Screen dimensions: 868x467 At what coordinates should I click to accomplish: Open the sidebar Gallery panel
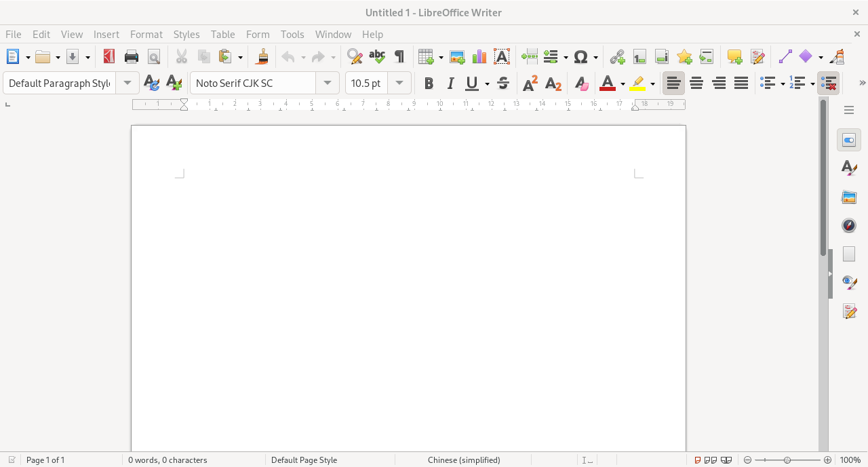[x=849, y=198]
